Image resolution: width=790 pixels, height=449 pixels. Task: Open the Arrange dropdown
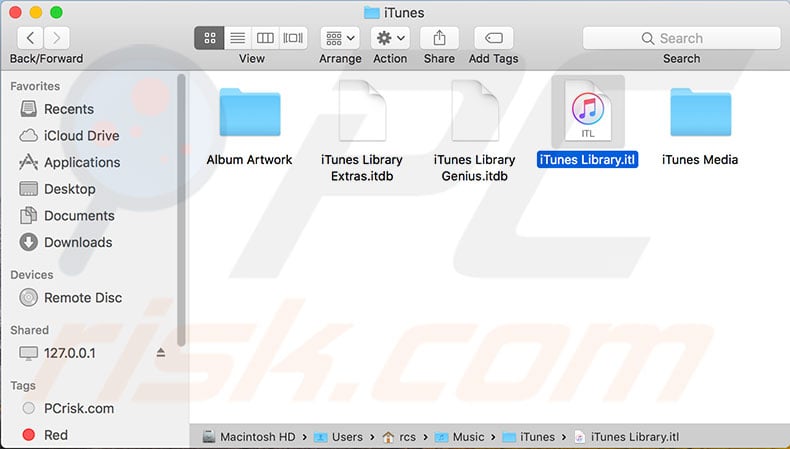click(x=340, y=38)
